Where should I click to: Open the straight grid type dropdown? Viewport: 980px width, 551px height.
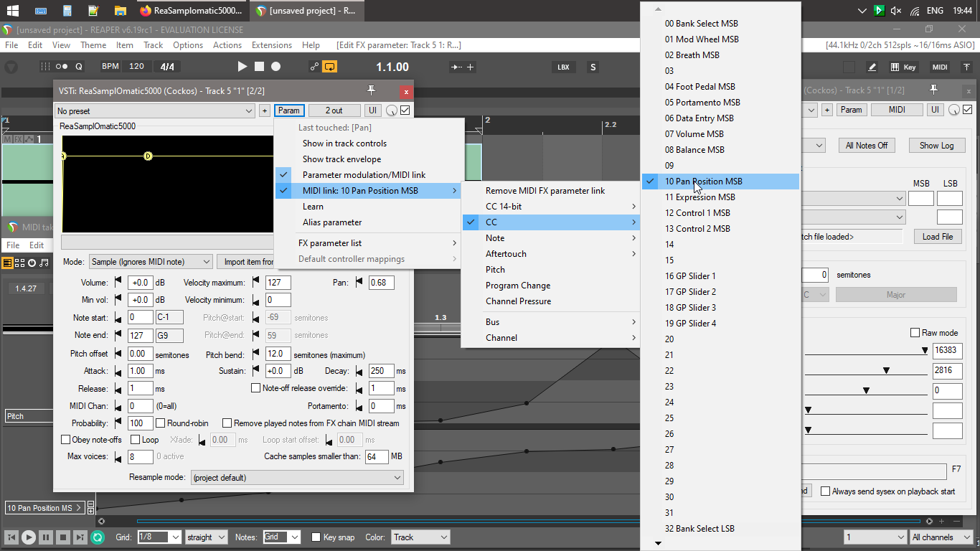click(x=206, y=537)
